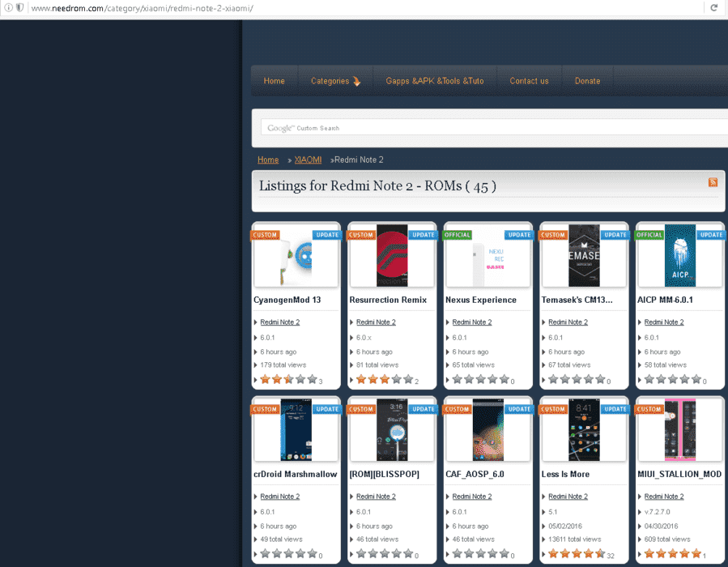Click the tracking shield icon in address bar

(20, 7)
